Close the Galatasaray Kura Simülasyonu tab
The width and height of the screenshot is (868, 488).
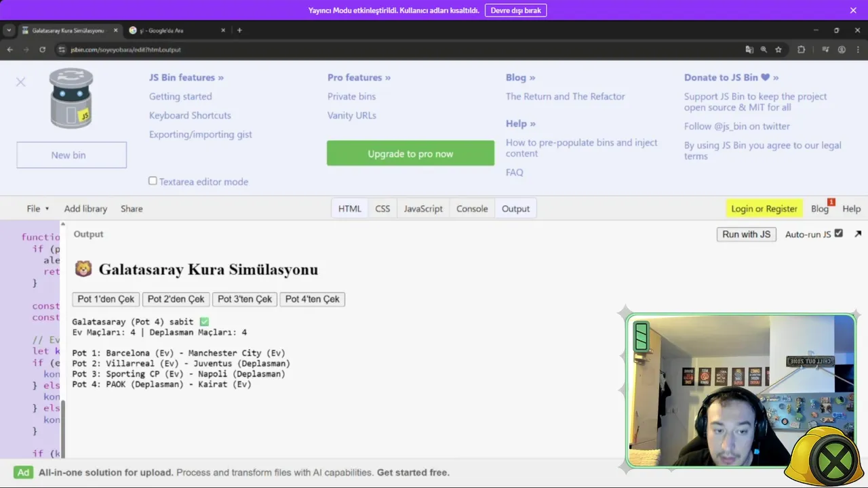pyautogui.click(x=115, y=30)
